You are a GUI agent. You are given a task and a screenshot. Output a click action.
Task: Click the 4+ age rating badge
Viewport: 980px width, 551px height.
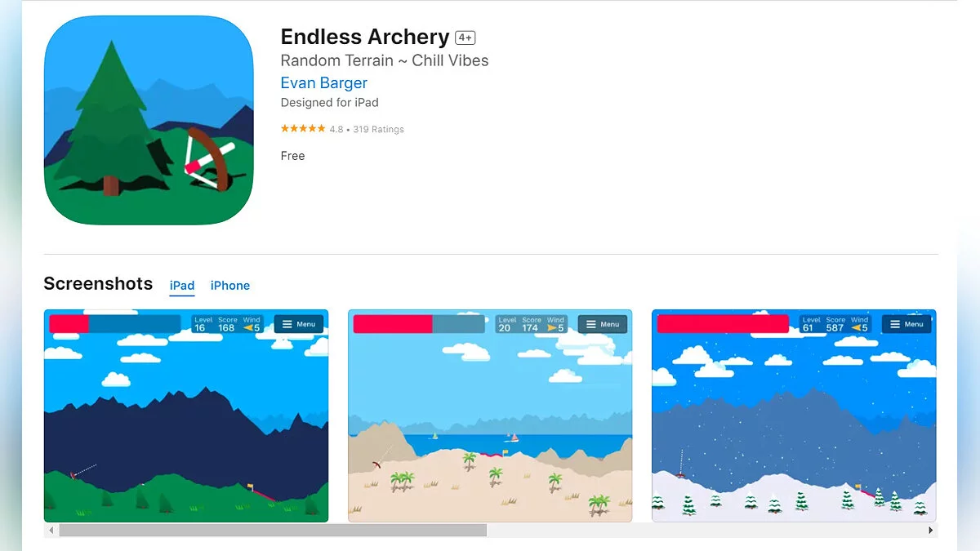point(465,38)
